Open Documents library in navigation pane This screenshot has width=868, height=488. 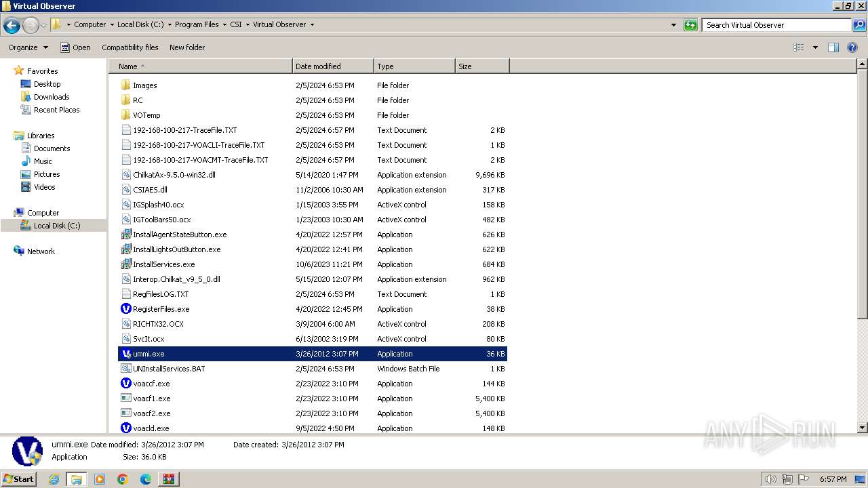52,148
